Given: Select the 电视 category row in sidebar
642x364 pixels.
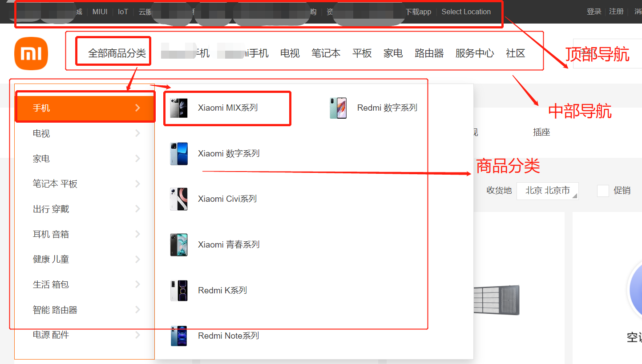Looking at the screenshot, I should pyautogui.click(x=85, y=133).
